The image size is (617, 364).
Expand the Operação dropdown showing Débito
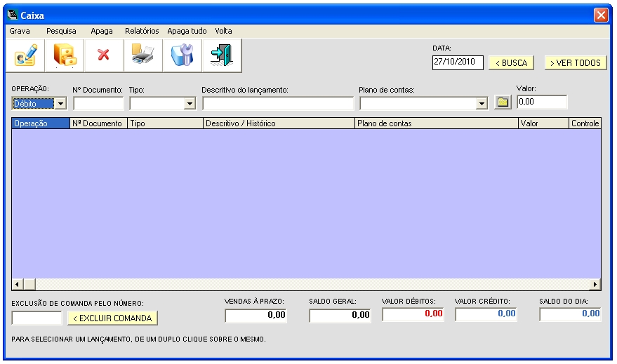pos(60,104)
